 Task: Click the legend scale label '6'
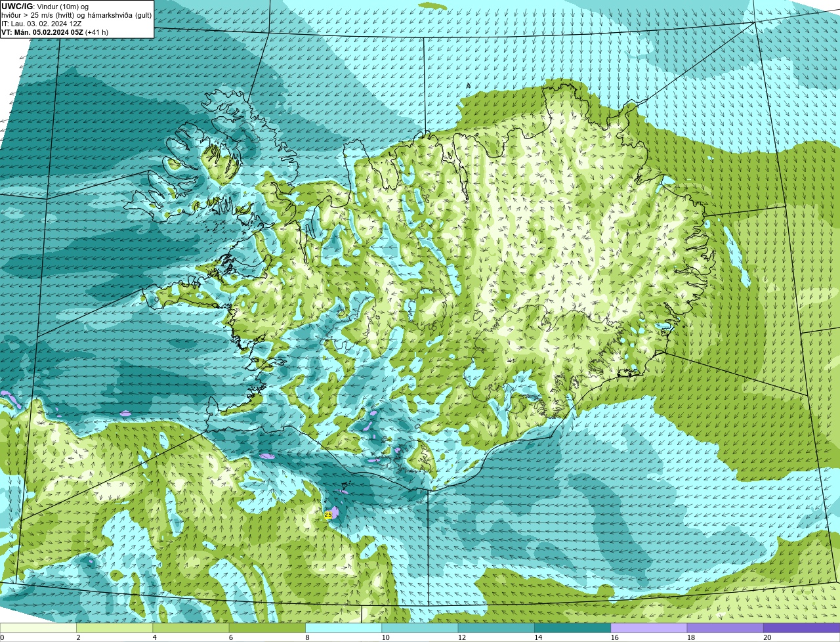230,637
